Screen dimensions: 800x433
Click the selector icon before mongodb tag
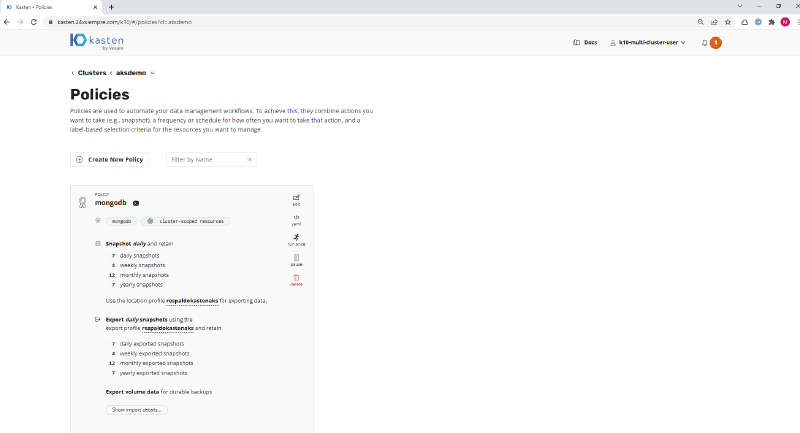point(98,221)
